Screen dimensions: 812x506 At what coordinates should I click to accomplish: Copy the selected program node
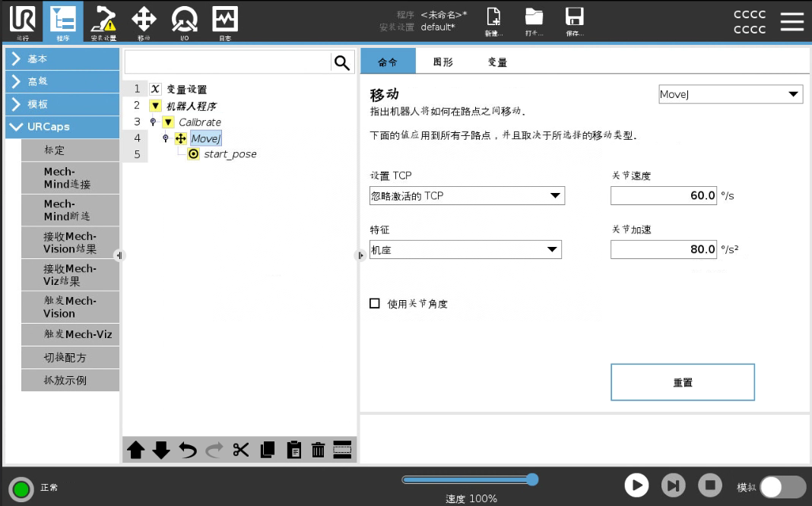click(267, 450)
